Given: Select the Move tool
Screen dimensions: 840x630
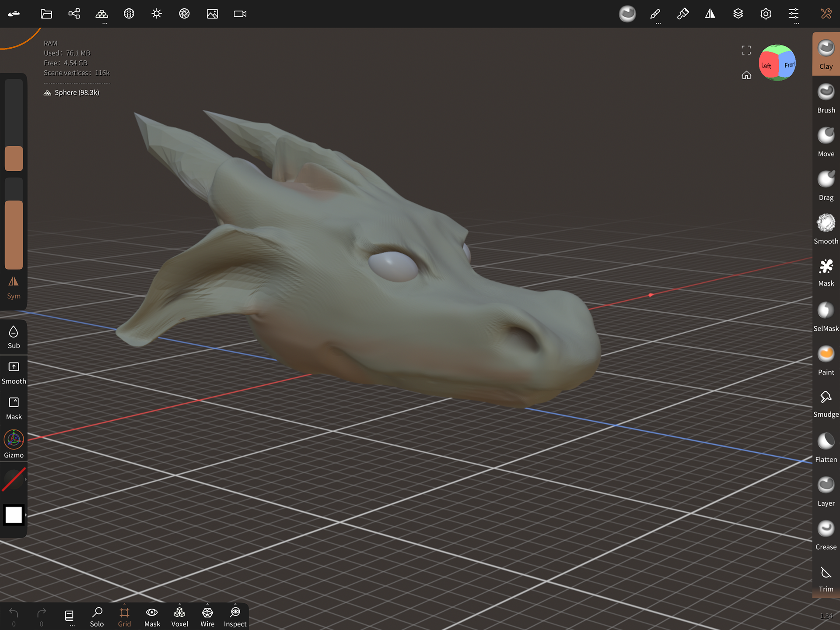Looking at the screenshot, I should pyautogui.click(x=826, y=141).
